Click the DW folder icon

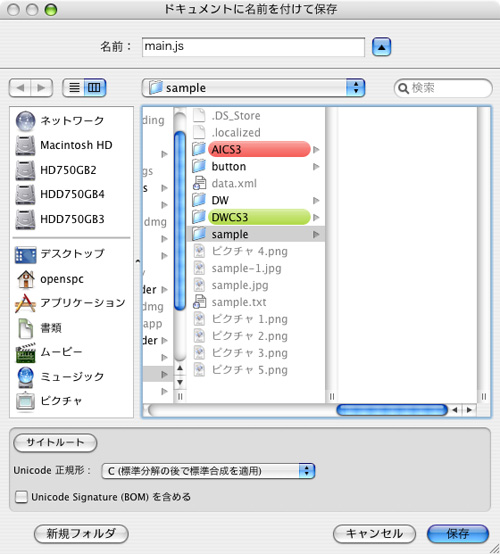click(x=199, y=200)
